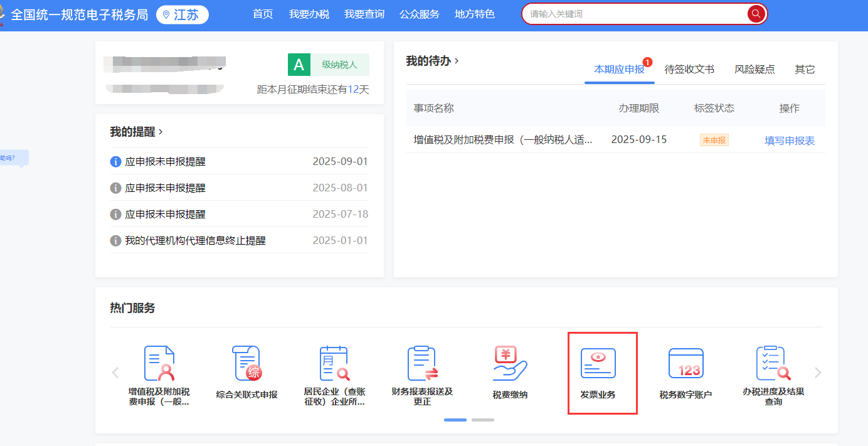Click the 综合关联式申报 icon
Image resolution: width=868 pixels, height=446 pixels.
click(x=246, y=372)
